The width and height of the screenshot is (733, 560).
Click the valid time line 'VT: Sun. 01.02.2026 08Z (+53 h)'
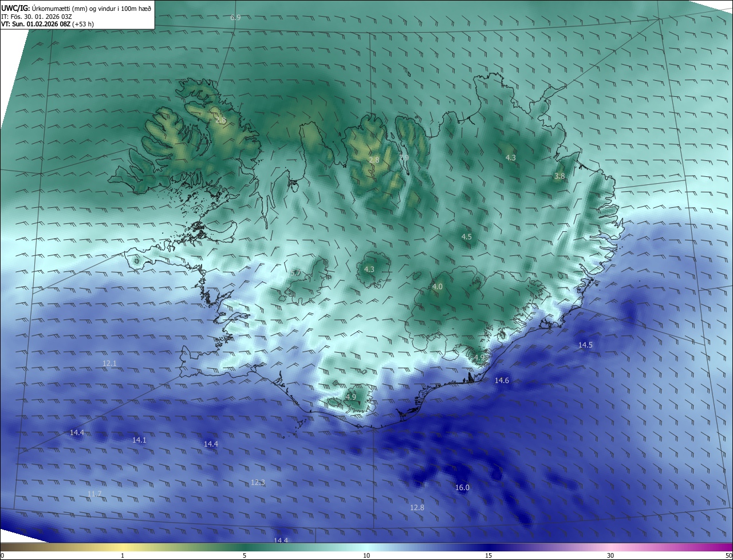48,25
